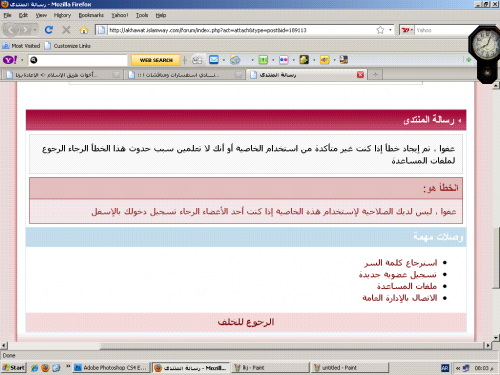The height and width of the screenshot is (375, 500).
Task: Click the green finance toolbar icon
Action: click(263, 60)
